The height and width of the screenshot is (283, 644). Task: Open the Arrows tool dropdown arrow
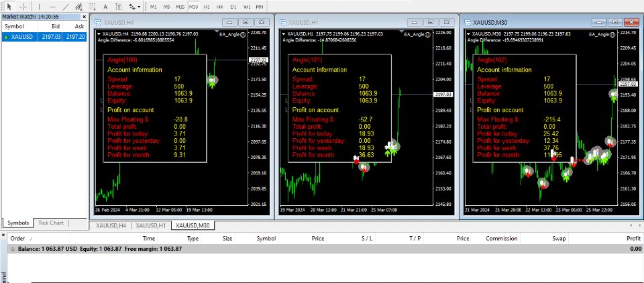(x=140, y=7)
